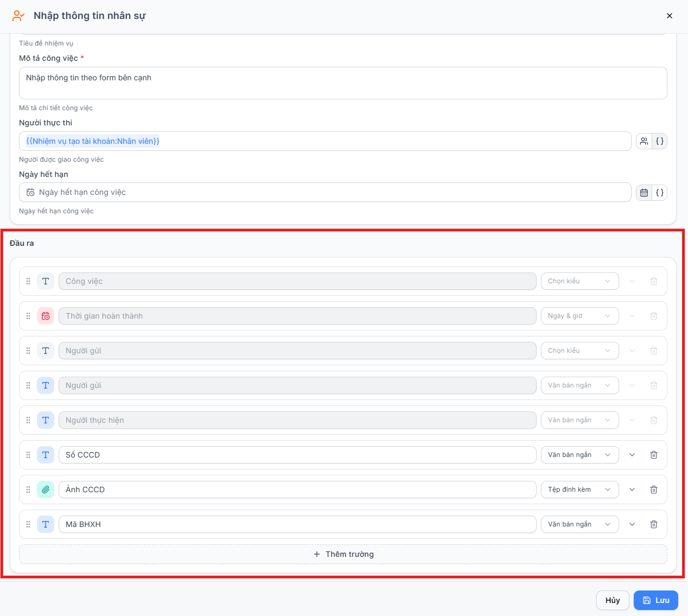This screenshot has width=688, height=616.
Task: Click the text type icon of Mã BHXH
Action: click(x=46, y=524)
